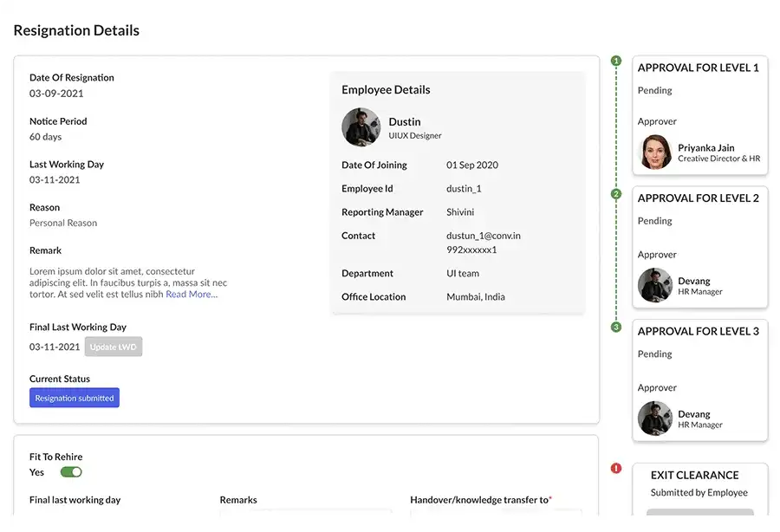This screenshot has height=532, width=780.
Task: Click the date under Last Working Day
Action: tap(55, 180)
